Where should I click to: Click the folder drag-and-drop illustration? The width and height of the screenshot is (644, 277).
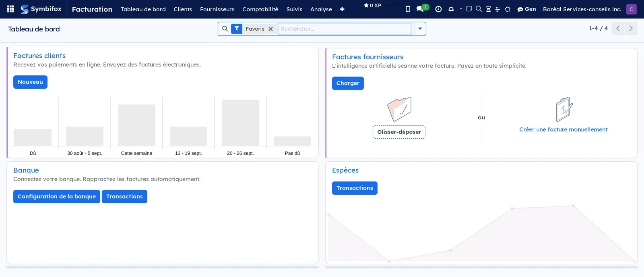399,109
